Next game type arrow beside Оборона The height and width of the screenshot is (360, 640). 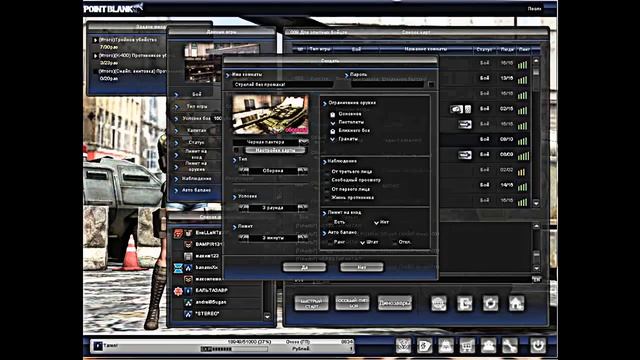[x=302, y=171]
